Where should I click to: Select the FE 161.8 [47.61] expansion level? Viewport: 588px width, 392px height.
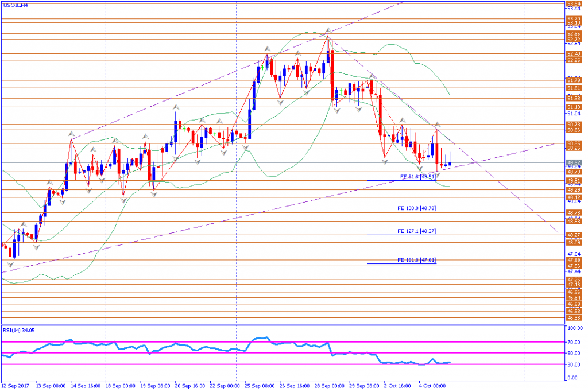(x=417, y=260)
